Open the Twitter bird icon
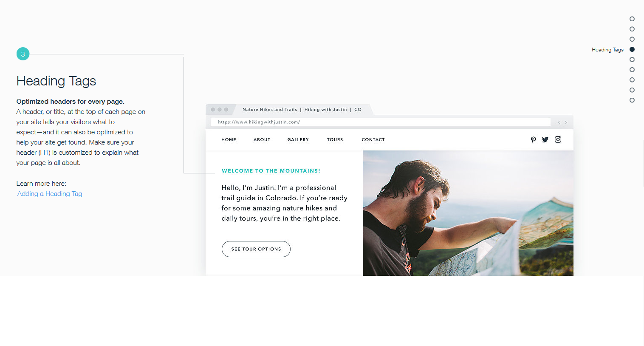This screenshot has height=346, width=644. tap(545, 139)
